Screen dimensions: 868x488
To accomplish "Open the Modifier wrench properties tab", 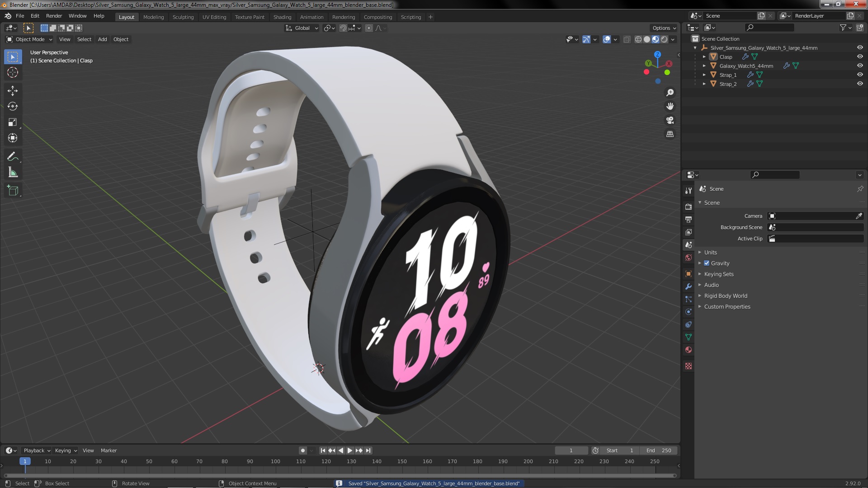I will [689, 286].
